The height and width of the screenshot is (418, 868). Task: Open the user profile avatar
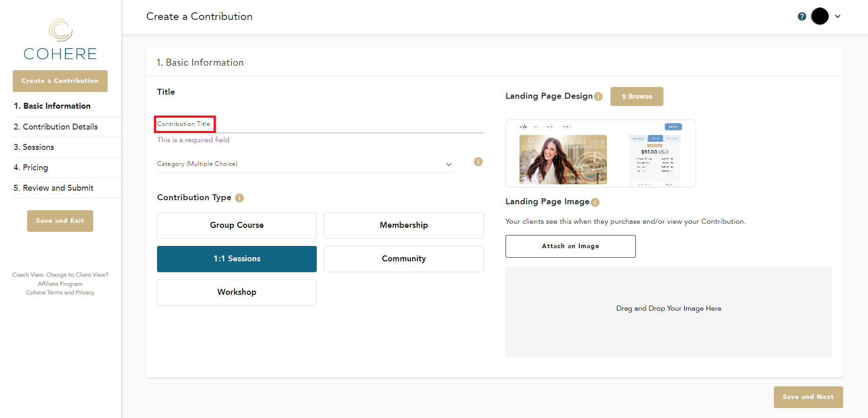tap(820, 16)
